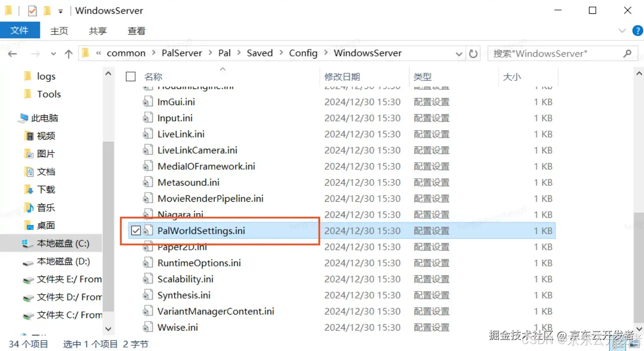Viewport: 644px width, 351px height.
Task: Open the 文件夹 D:/ network drive
Action: [x=62, y=297]
